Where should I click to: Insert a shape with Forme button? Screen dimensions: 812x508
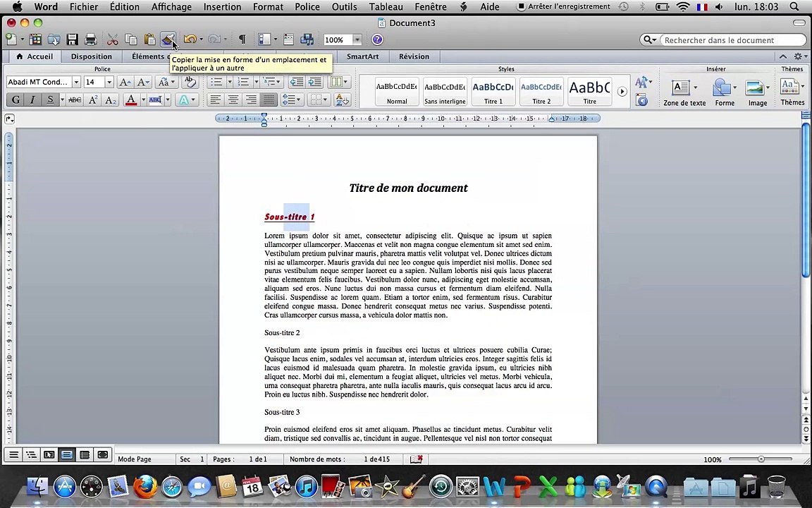tap(725, 93)
